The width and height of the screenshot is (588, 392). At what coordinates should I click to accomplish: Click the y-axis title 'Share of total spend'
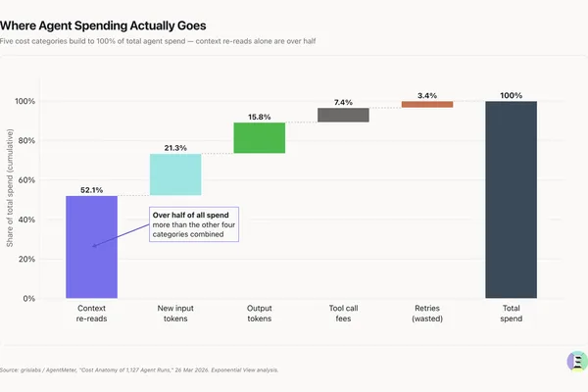tap(10, 188)
